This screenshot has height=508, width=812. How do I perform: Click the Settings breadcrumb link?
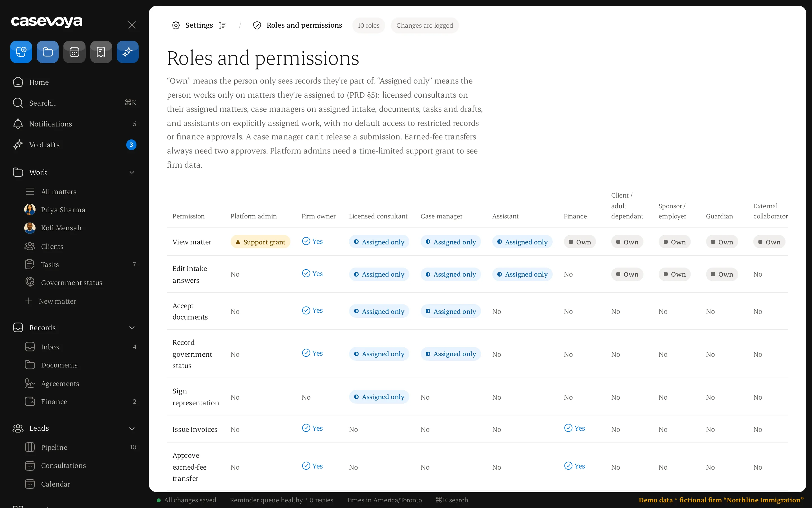(x=199, y=25)
